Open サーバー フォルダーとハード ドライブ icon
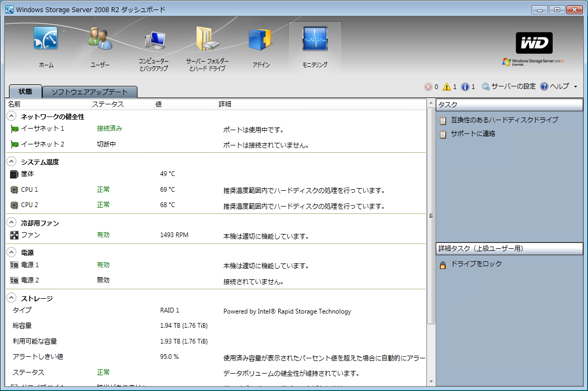This screenshot has width=588, height=391. tap(207, 38)
